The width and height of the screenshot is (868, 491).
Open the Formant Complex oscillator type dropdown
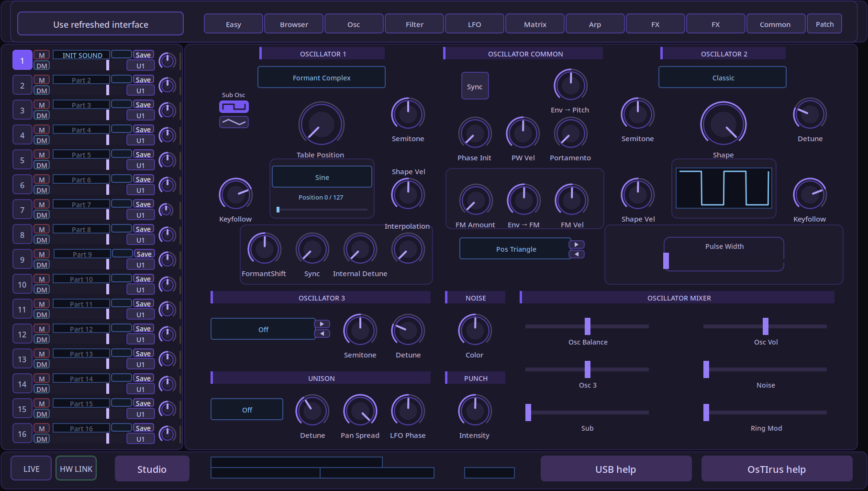pyautogui.click(x=322, y=78)
